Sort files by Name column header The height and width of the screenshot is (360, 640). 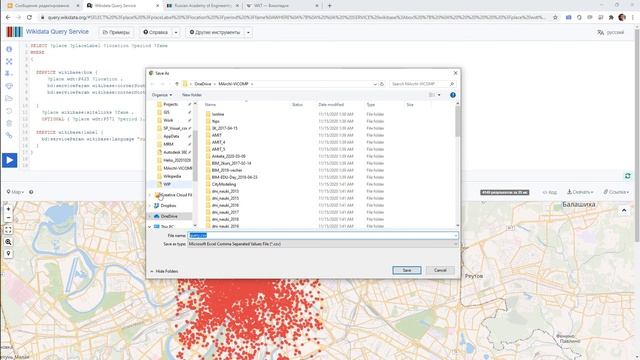[x=211, y=105]
